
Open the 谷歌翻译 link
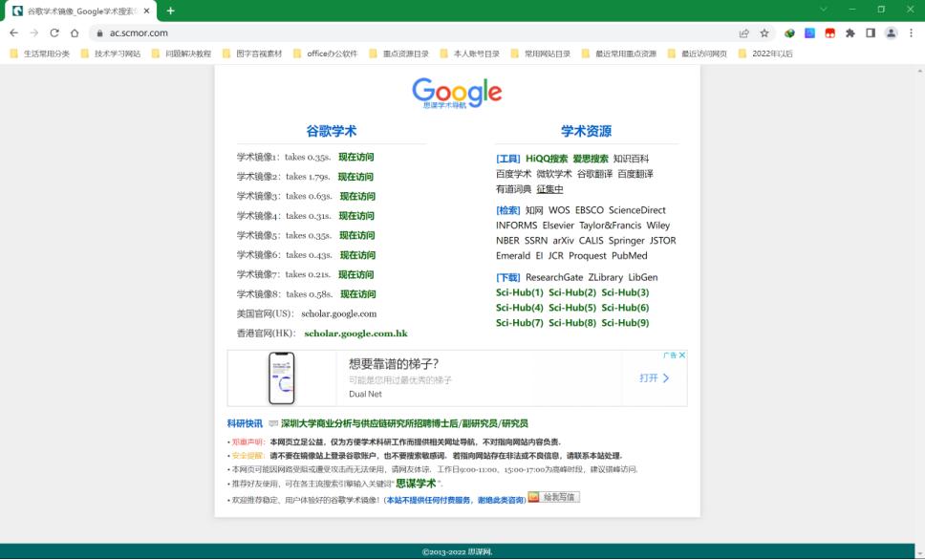tap(594, 174)
